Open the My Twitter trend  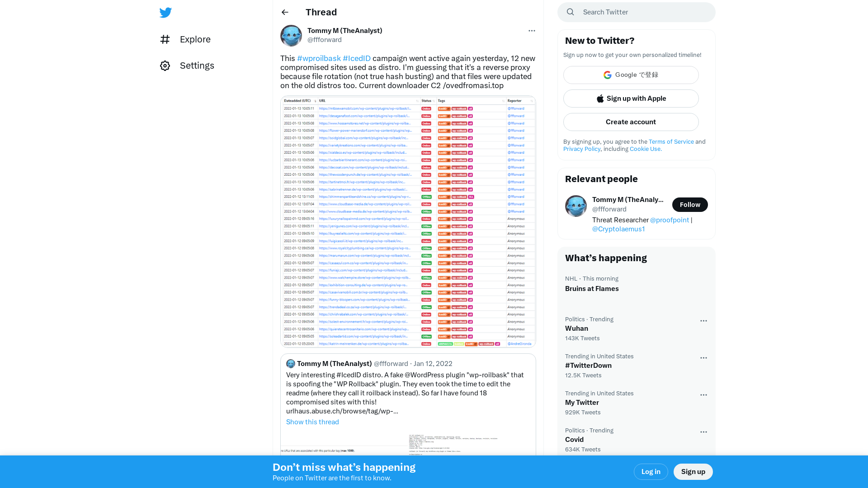tap(582, 403)
